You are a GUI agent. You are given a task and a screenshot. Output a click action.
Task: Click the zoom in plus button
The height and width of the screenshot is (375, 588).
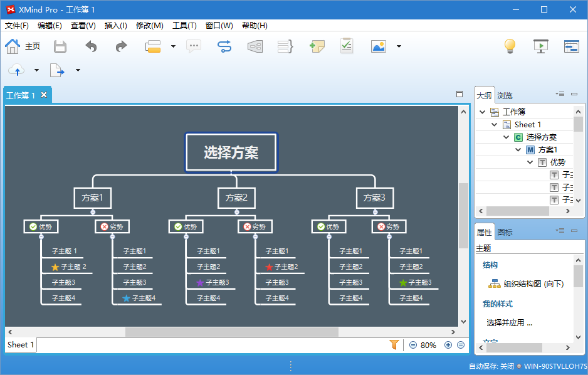click(x=448, y=345)
